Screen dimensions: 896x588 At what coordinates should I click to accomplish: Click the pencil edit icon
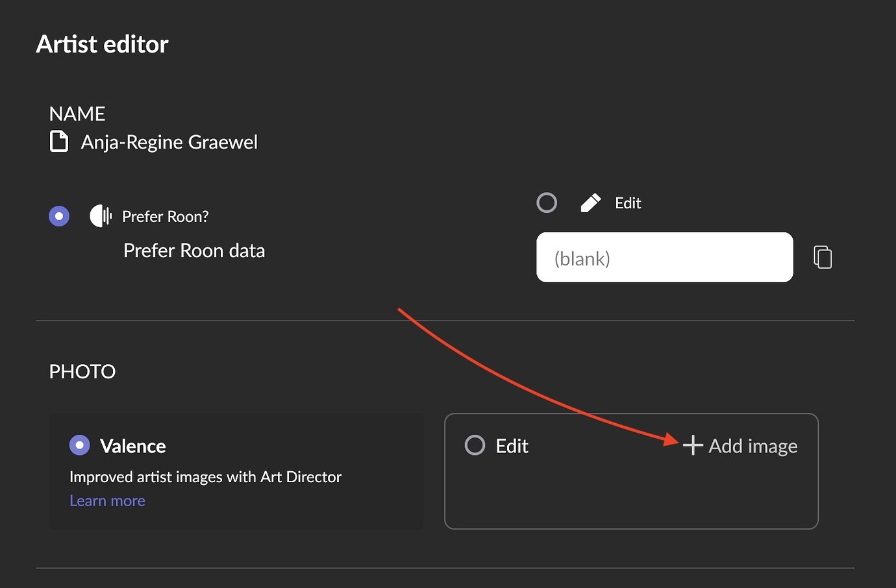590,203
